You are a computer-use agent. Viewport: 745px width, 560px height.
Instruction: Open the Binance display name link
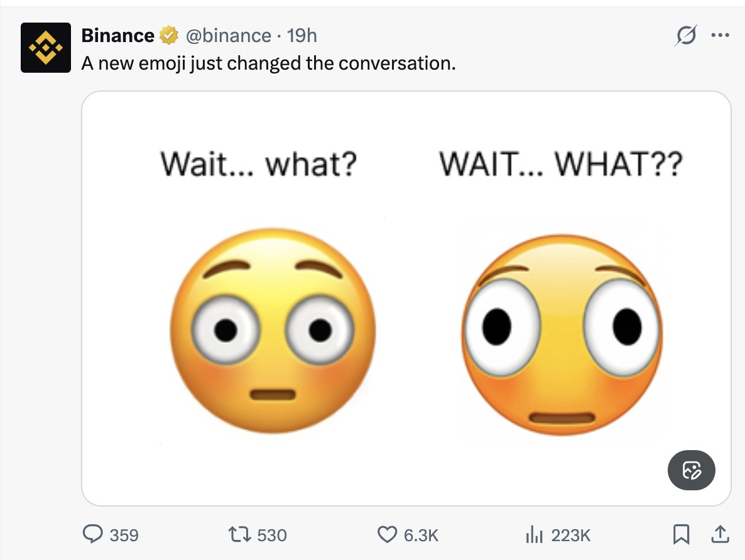point(117,36)
